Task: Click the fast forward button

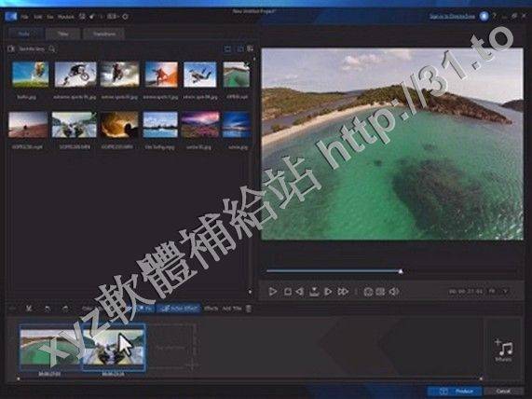Action: pos(343,292)
